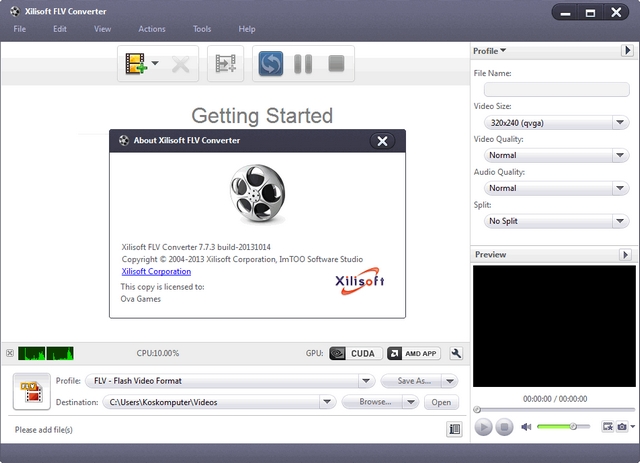Open the File menu

tap(20, 29)
